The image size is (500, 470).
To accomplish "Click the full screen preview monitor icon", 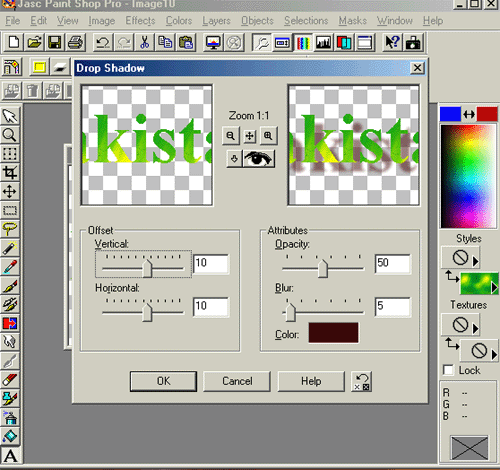I will point(213,42).
